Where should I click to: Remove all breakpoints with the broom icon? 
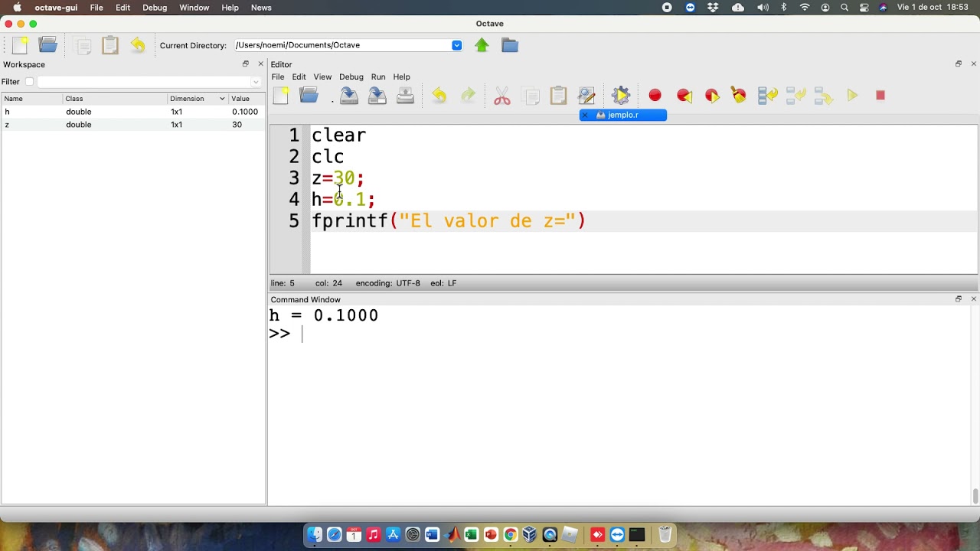[x=739, y=96]
